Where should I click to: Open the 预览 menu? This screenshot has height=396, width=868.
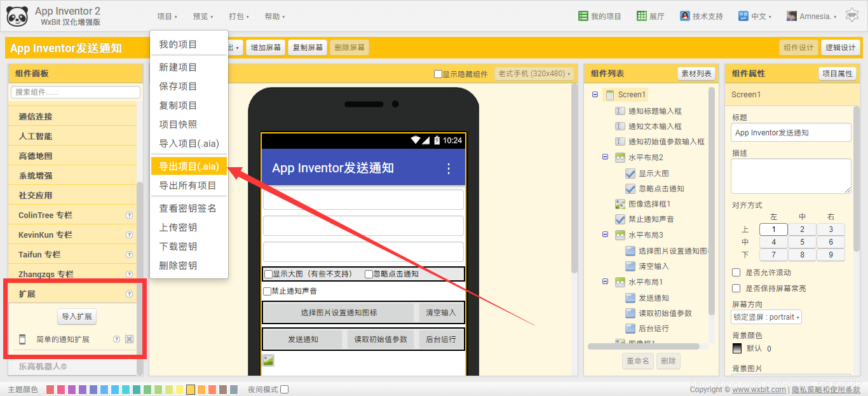point(203,17)
